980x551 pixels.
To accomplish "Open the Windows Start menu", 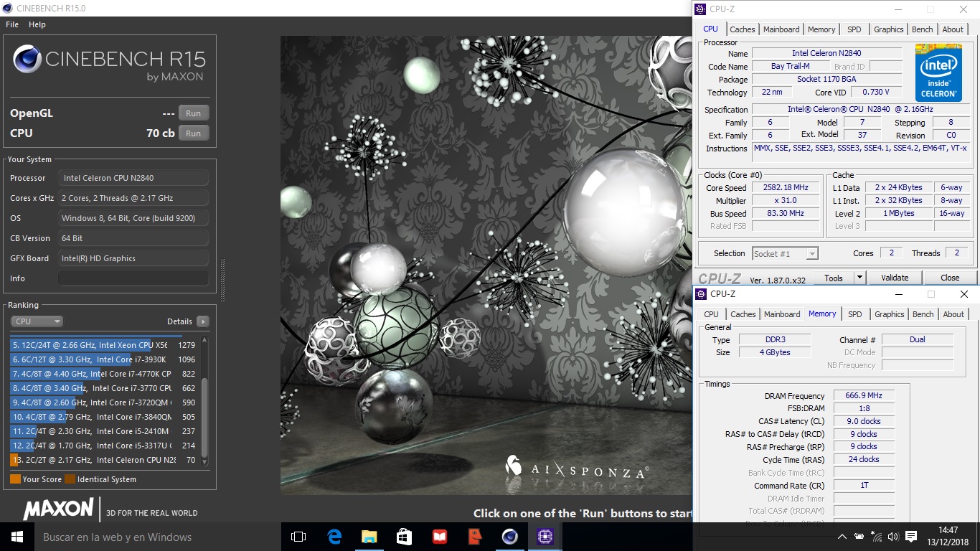I will [17, 537].
